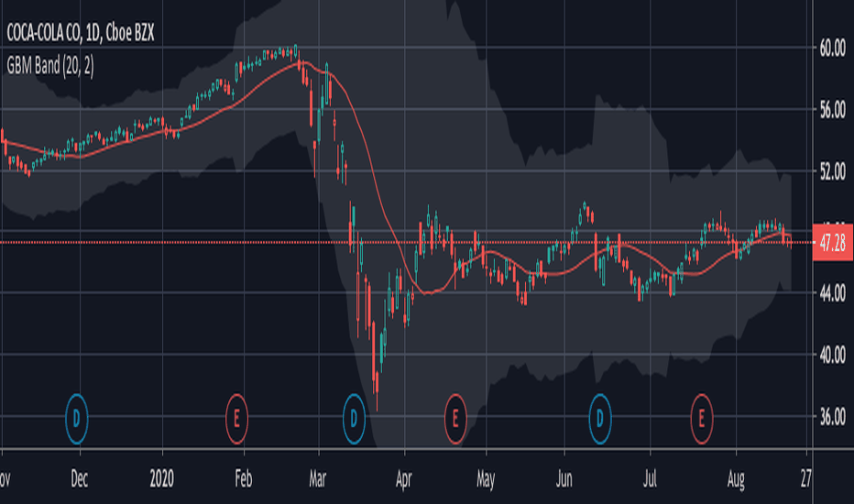
Task: Click the 44.00 price axis label
Action: (833, 294)
